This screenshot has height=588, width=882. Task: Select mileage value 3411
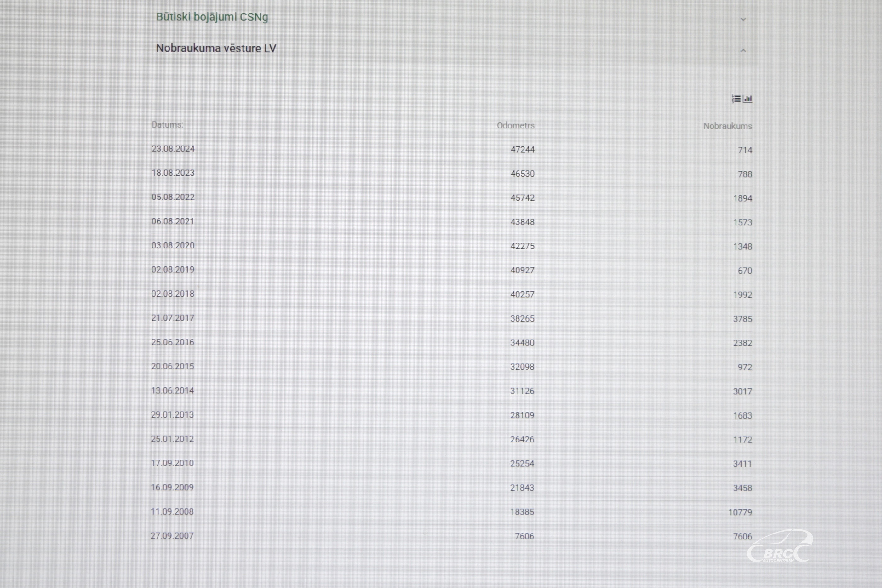[x=742, y=464]
